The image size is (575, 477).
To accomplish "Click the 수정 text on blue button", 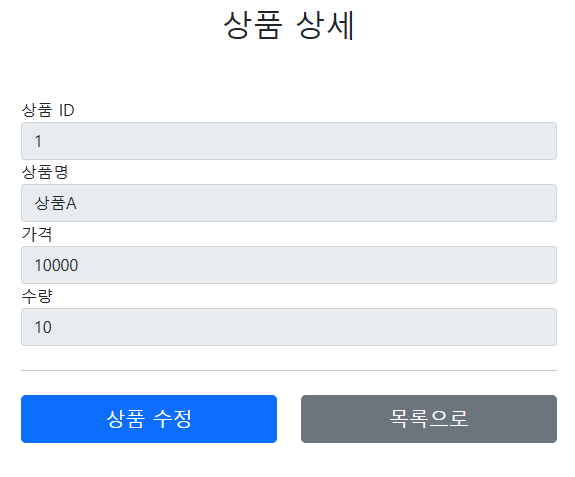I will tap(172, 419).
